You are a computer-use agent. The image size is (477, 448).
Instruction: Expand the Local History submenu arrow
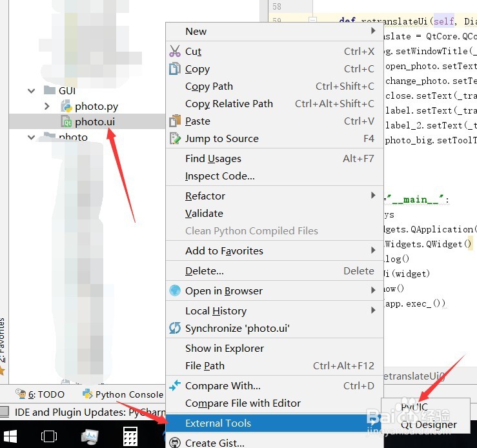point(373,311)
